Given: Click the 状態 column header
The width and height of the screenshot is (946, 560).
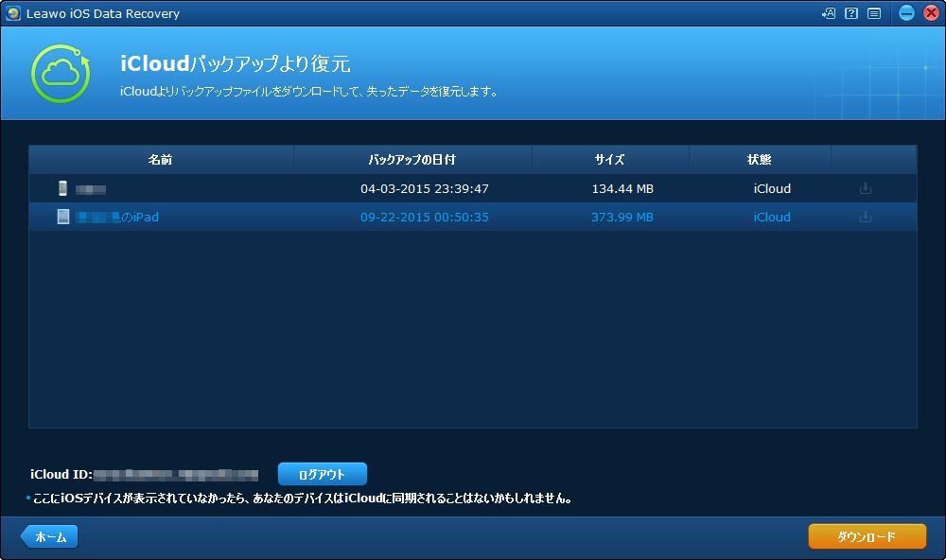Looking at the screenshot, I should (760, 159).
